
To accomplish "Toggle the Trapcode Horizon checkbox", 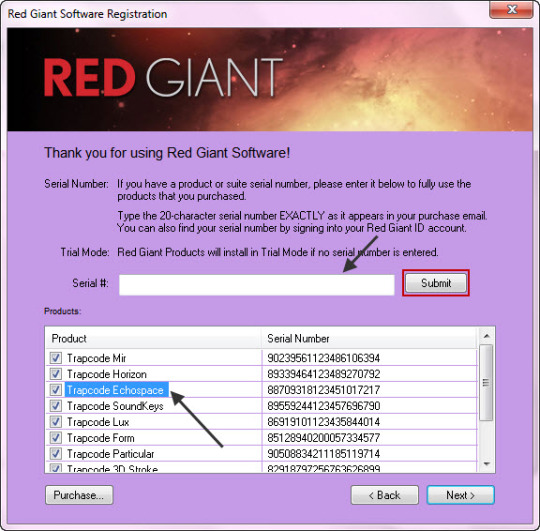I will pyautogui.click(x=56, y=374).
